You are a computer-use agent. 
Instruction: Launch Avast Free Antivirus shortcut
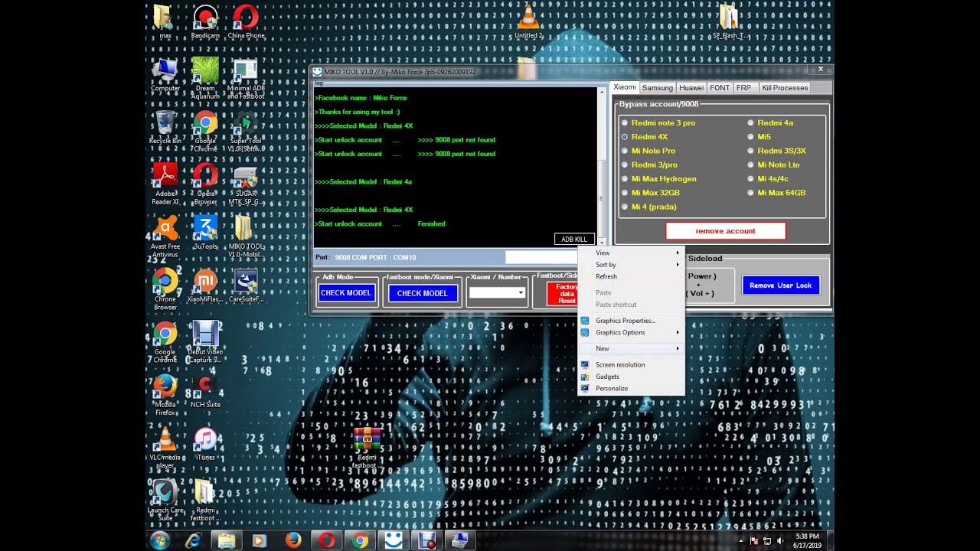coord(165,236)
